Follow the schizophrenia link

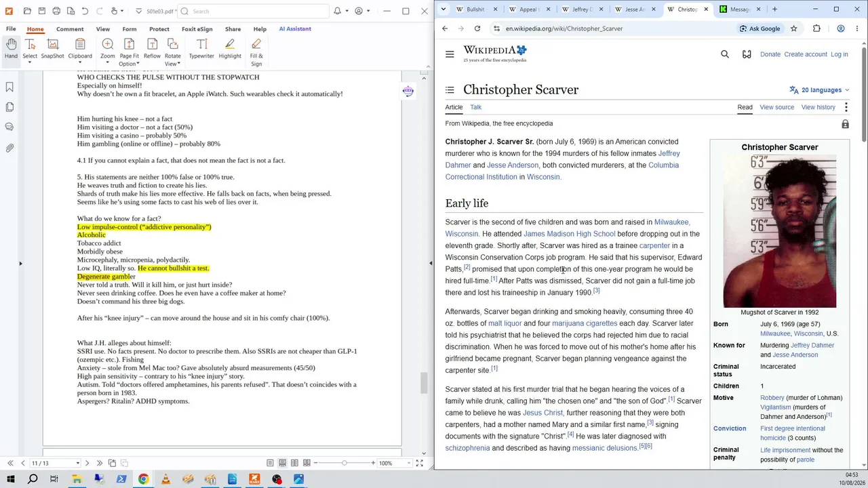click(x=467, y=448)
